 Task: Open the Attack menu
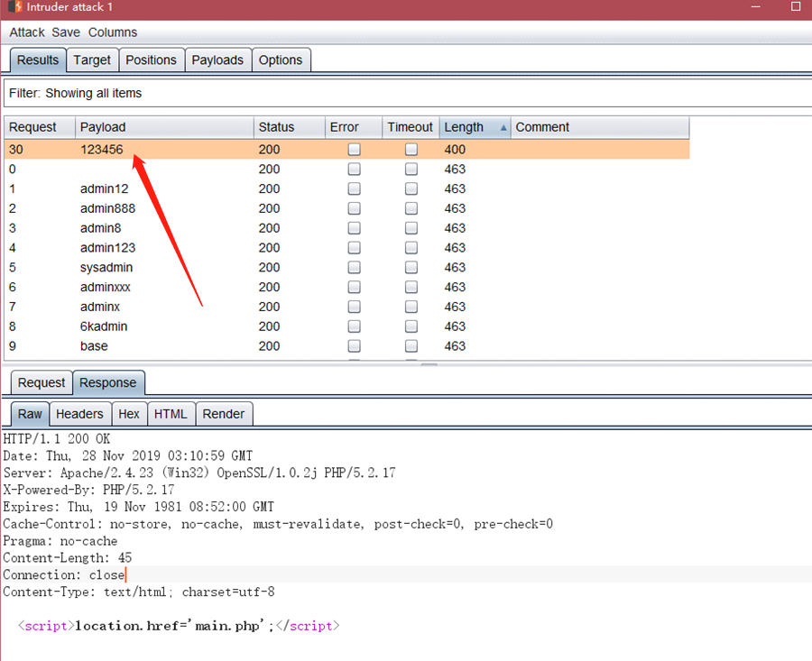pos(27,32)
